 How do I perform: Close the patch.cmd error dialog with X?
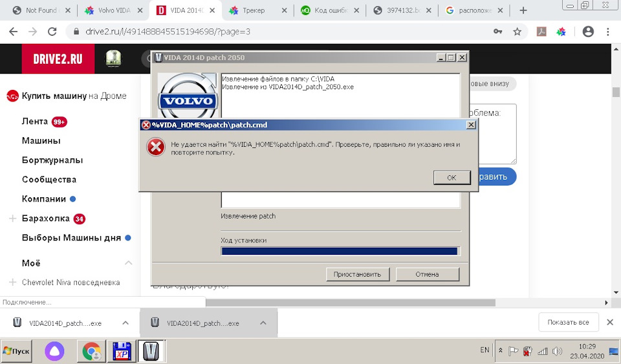[x=471, y=125]
